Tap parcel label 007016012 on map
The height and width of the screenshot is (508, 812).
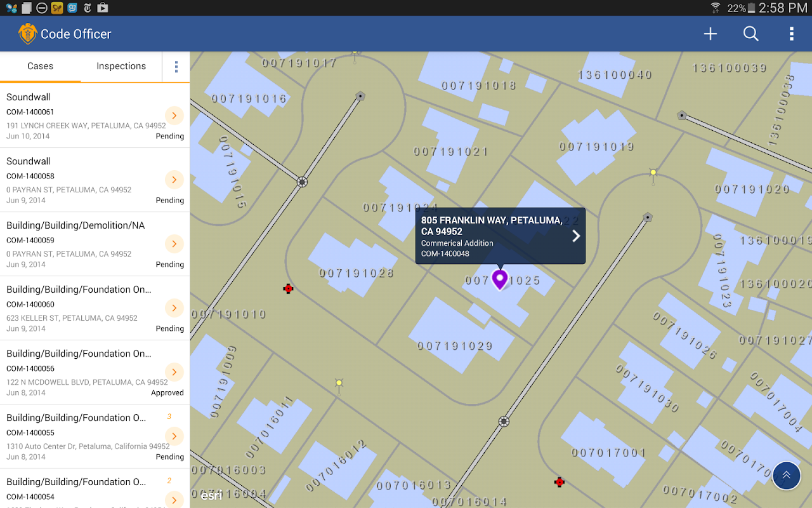[336, 465]
